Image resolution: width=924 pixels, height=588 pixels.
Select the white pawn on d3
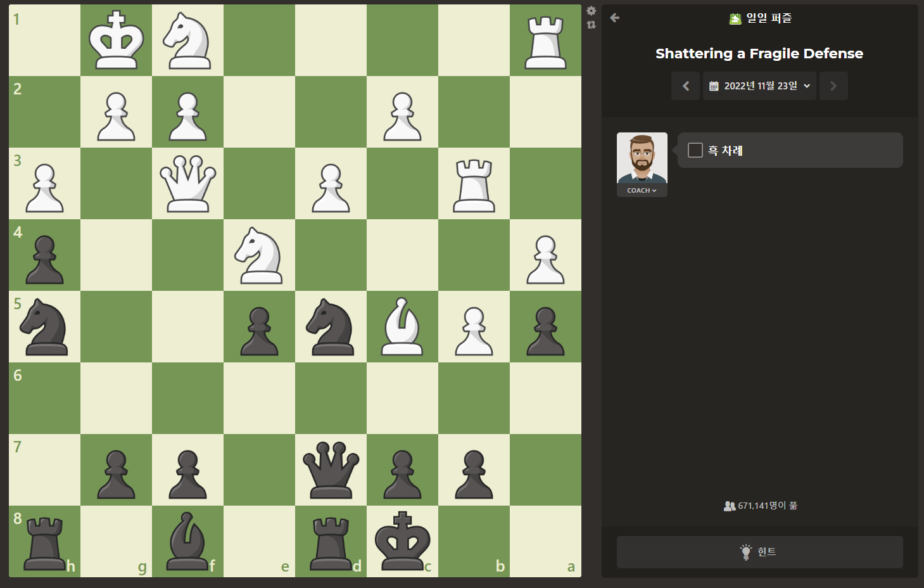click(x=331, y=188)
